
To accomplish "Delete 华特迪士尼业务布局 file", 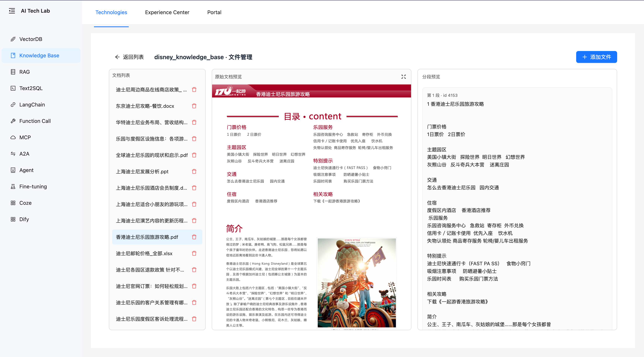I will coord(194,122).
